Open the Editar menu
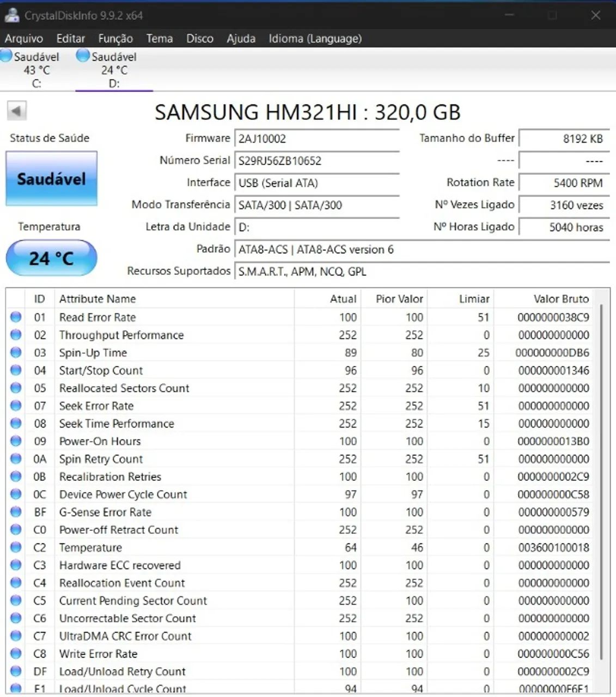The height and width of the screenshot is (697, 616). 71,38
